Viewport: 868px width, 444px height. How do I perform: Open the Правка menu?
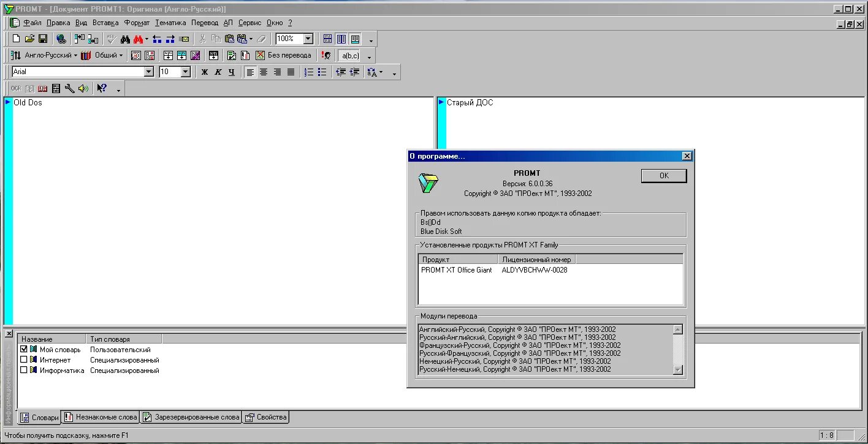58,23
